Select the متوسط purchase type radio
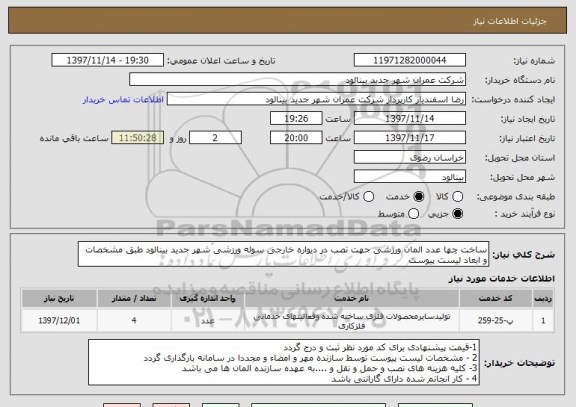Screen dimensions: 576x407 tap(413, 213)
